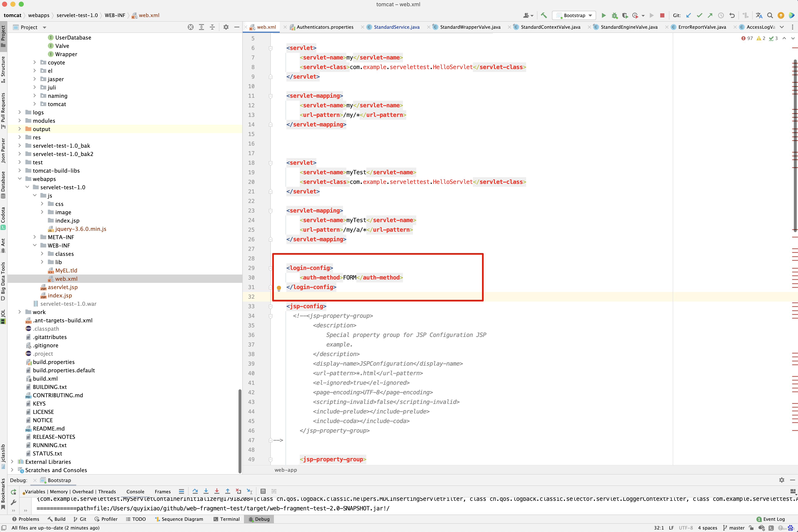Expand the logs folder
The image size is (798, 532).
tap(19, 112)
